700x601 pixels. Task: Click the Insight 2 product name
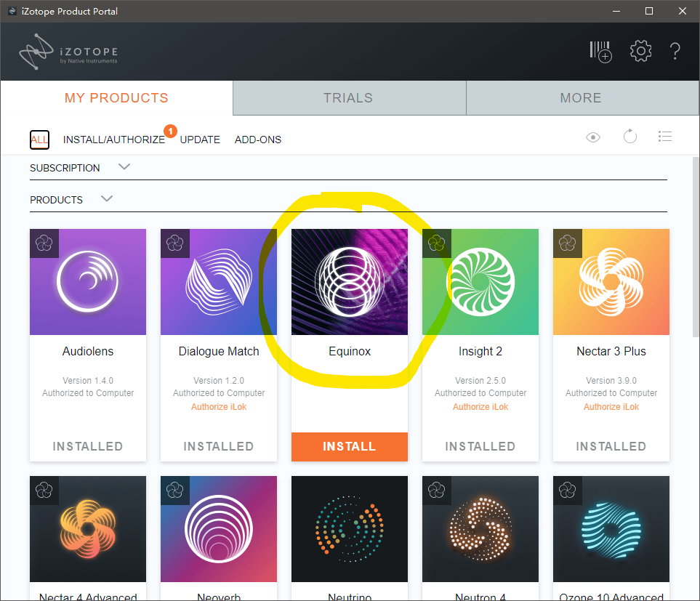click(x=480, y=352)
